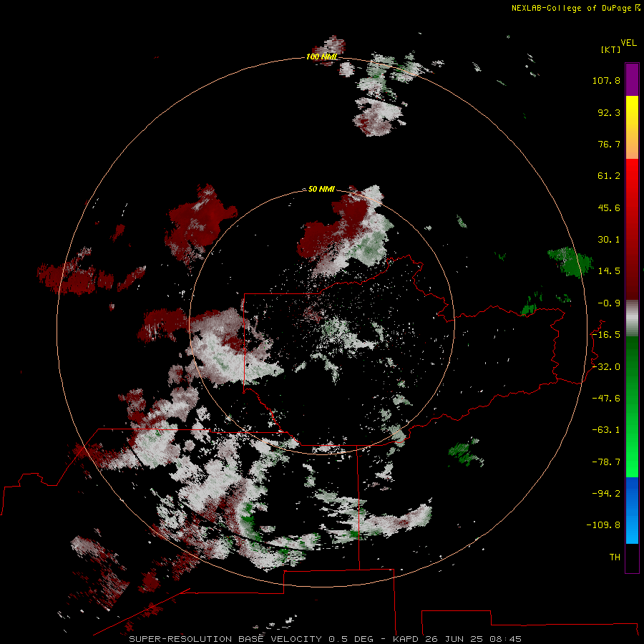Click the 100 NMI range ring label

[321, 57]
